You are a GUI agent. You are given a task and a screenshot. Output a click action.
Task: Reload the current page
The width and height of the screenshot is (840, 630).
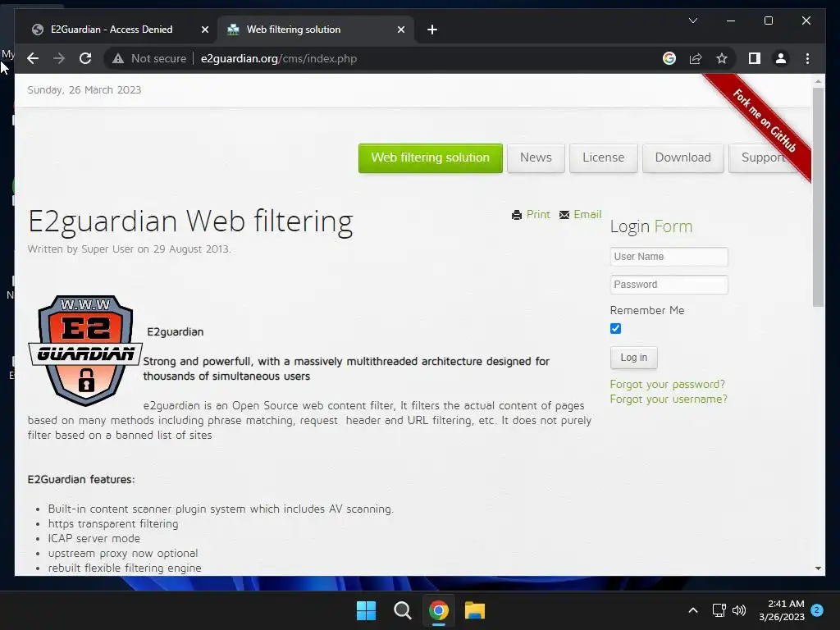pos(85,58)
